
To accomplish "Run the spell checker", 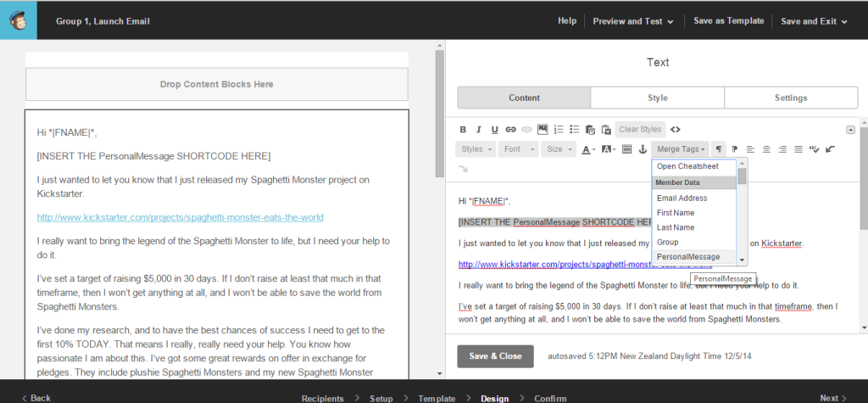I will 814,149.
